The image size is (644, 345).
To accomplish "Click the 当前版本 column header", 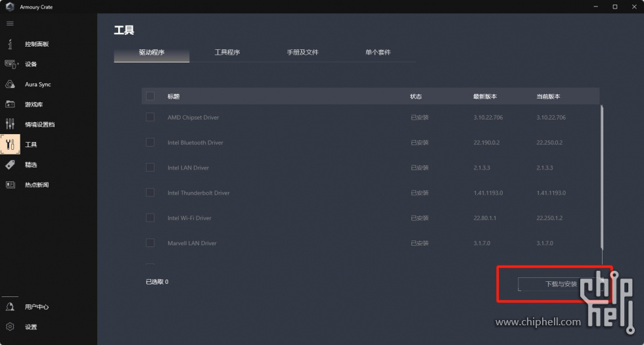I will coord(548,97).
